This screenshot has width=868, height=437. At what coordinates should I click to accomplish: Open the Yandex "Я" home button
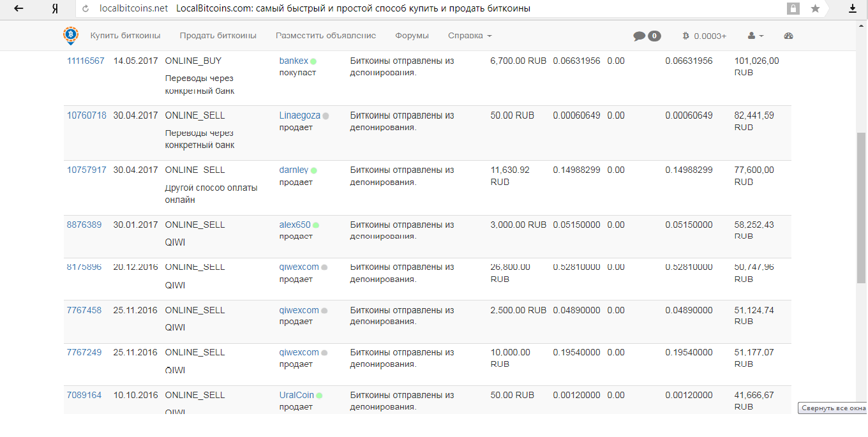click(x=55, y=9)
